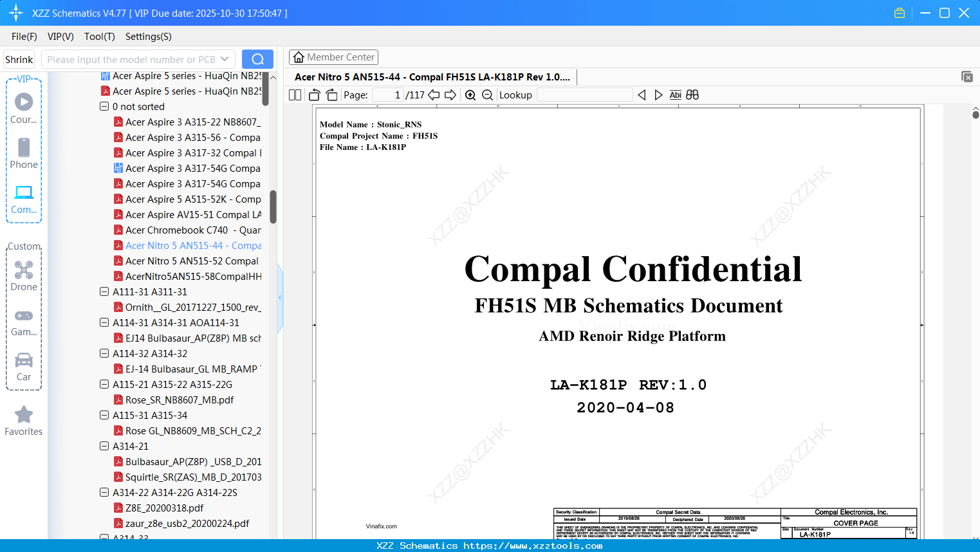The width and height of the screenshot is (980, 552).
Task: Collapse the "A115-21 A315-22 A315-22G" folder
Action: click(104, 385)
